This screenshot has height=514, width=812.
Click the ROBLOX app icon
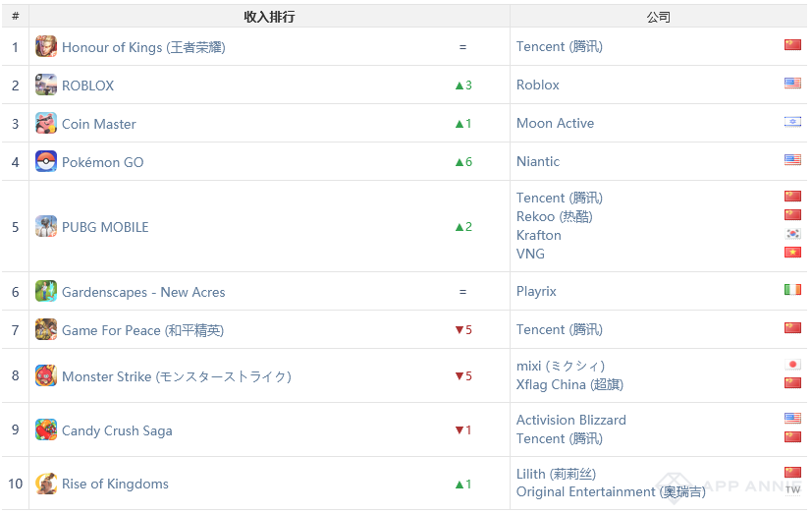click(x=46, y=86)
